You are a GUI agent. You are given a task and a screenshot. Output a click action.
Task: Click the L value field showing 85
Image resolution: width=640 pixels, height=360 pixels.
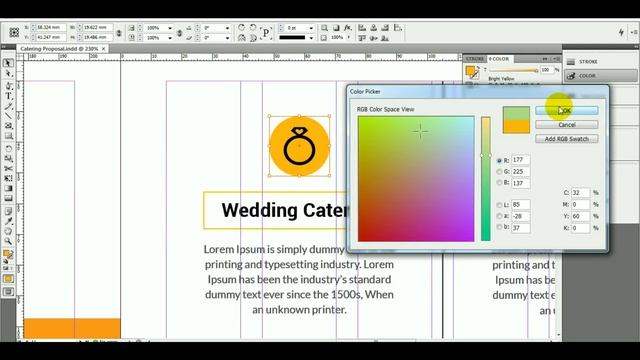click(x=521, y=204)
